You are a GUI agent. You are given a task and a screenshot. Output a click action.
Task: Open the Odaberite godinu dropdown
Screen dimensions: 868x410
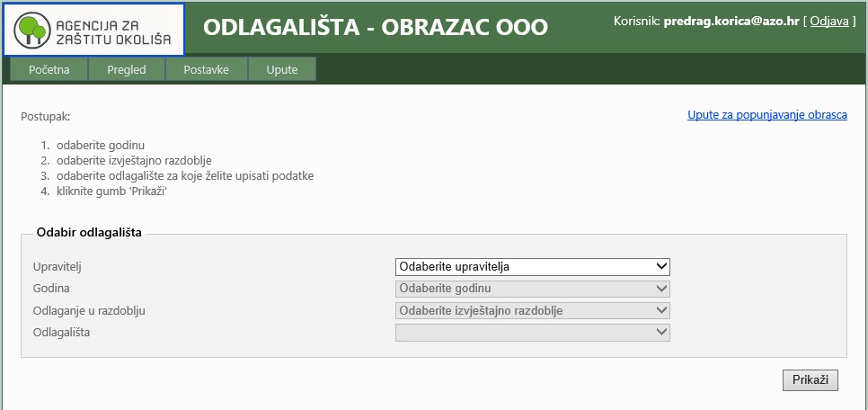(533, 289)
